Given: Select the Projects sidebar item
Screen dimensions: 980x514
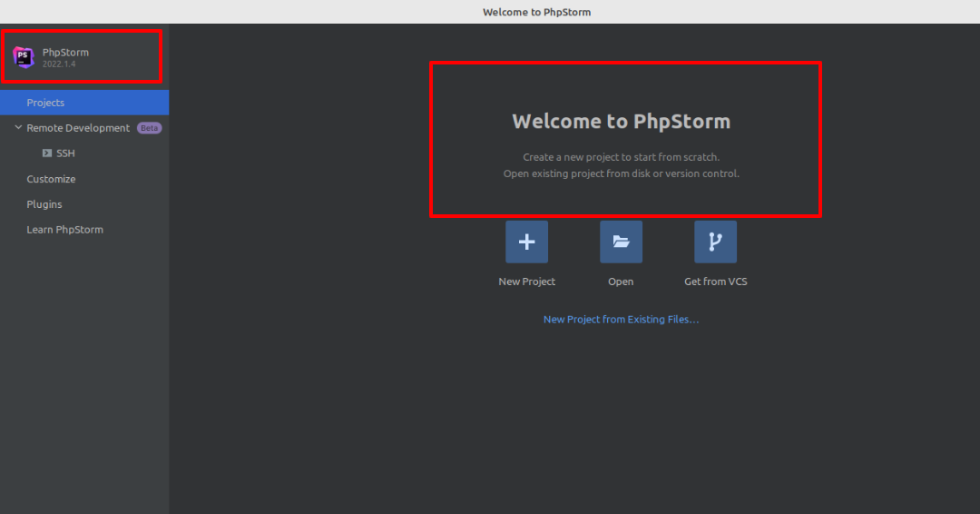Looking at the screenshot, I should (84, 103).
